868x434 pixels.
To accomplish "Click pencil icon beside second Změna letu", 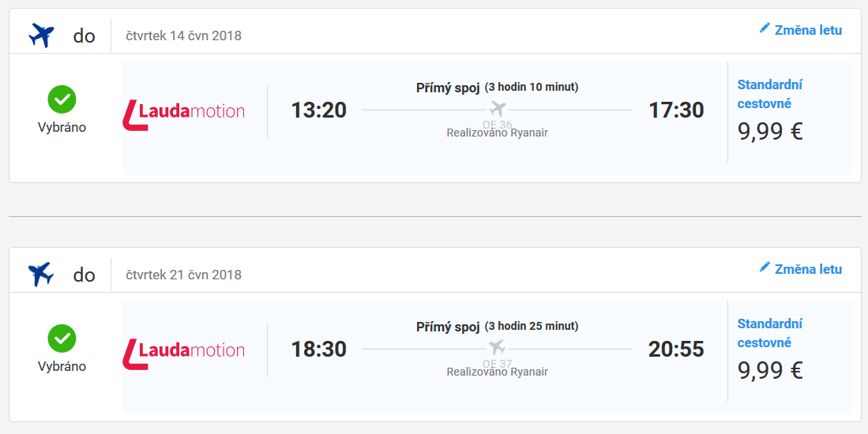I will [765, 268].
